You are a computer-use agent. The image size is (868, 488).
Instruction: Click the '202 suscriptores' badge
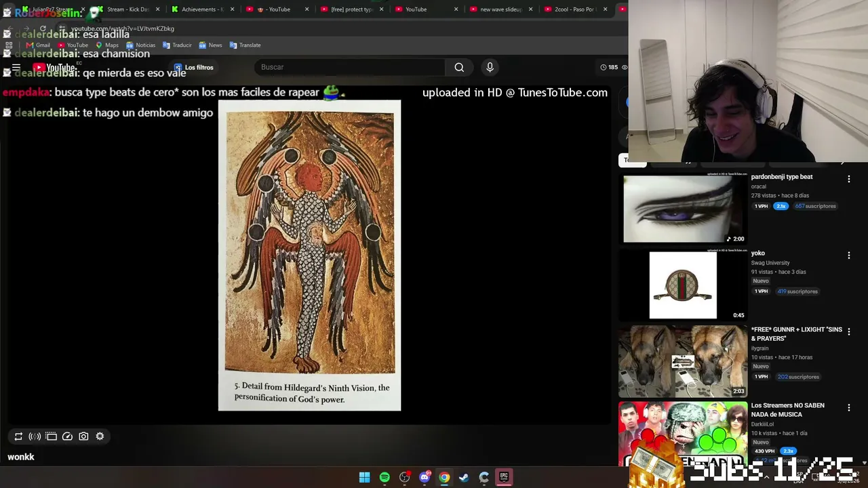click(x=799, y=377)
